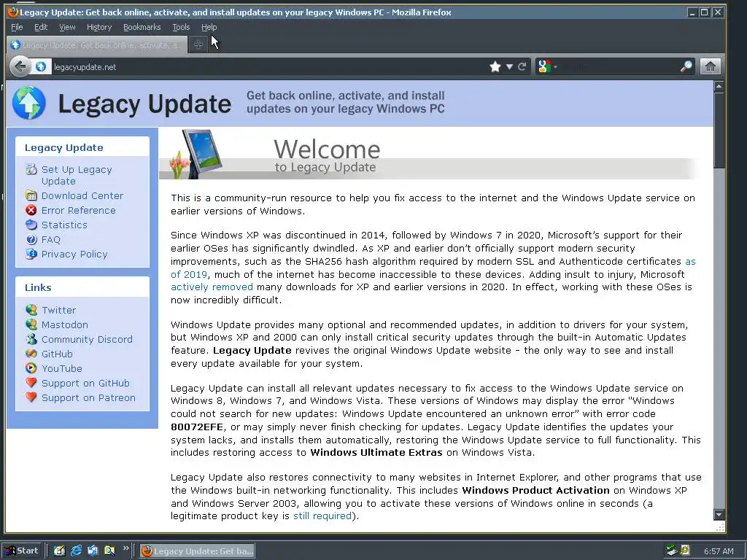Image resolution: width=747 pixels, height=560 pixels.
Task: Follow the 'actively removed' hyperlink
Action: coord(212,287)
